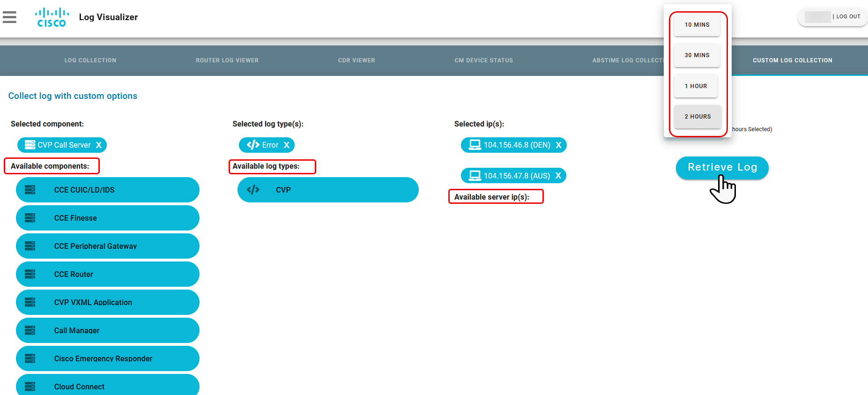Choose 1 HOUR time range
868x395 pixels.
(x=696, y=86)
